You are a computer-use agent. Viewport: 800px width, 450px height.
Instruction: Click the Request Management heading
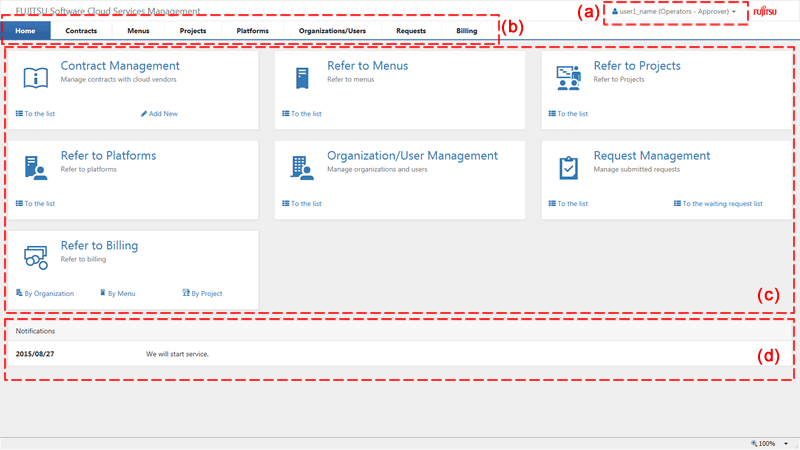[652, 156]
